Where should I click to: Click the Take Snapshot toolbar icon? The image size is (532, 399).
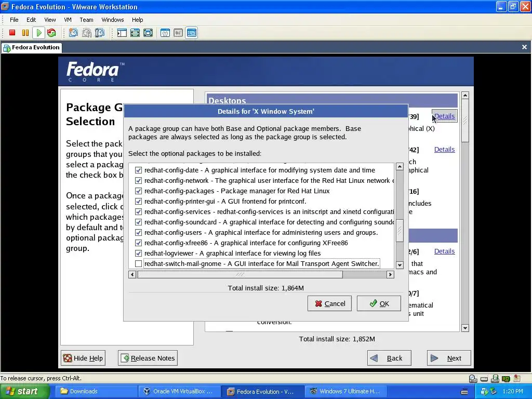[73, 33]
